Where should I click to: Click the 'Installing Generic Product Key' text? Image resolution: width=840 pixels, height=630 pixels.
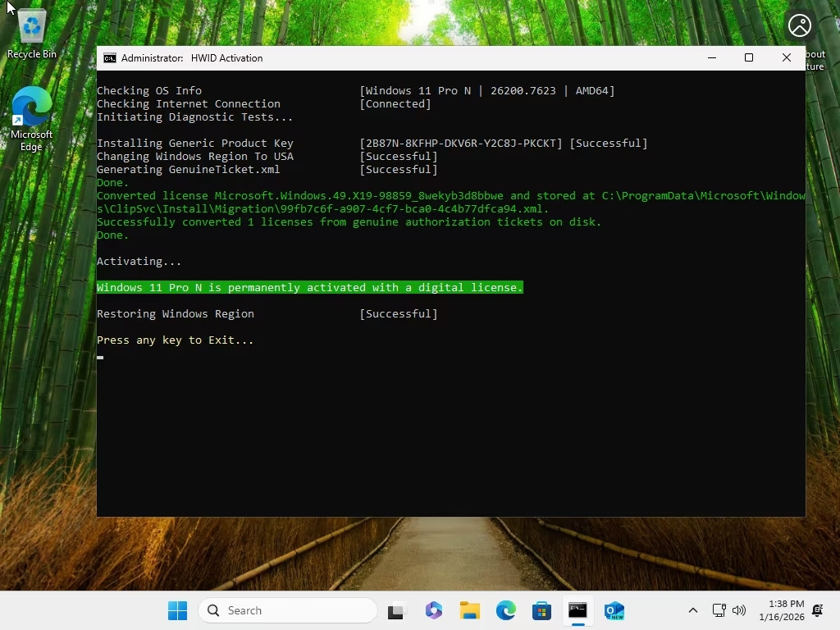pos(195,143)
